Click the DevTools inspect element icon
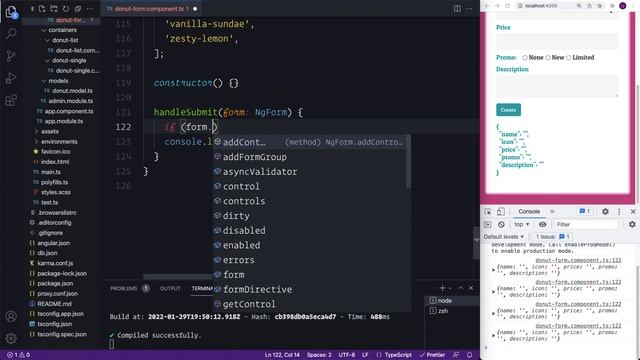The width and height of the screenshot is (640, 360). 488,211
